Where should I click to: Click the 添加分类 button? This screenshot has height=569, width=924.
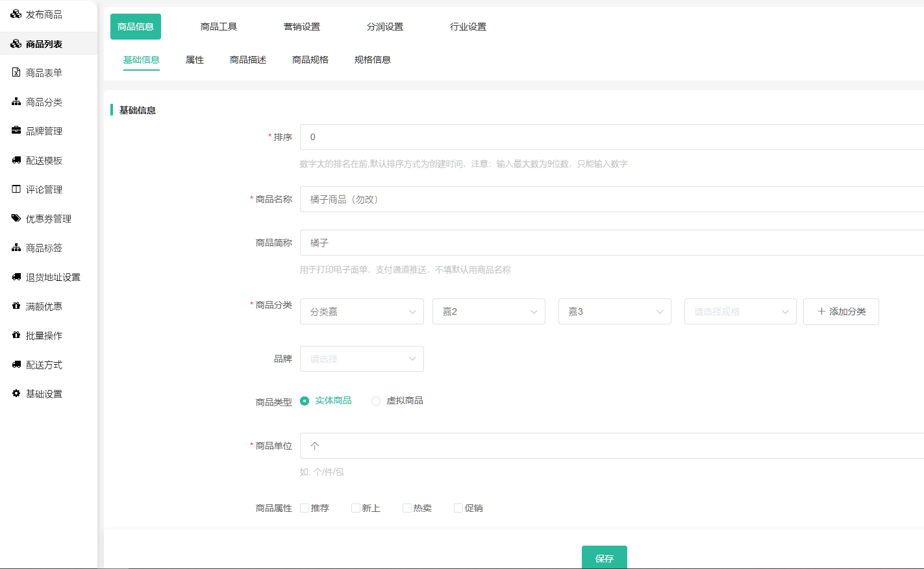pos(841,311)
